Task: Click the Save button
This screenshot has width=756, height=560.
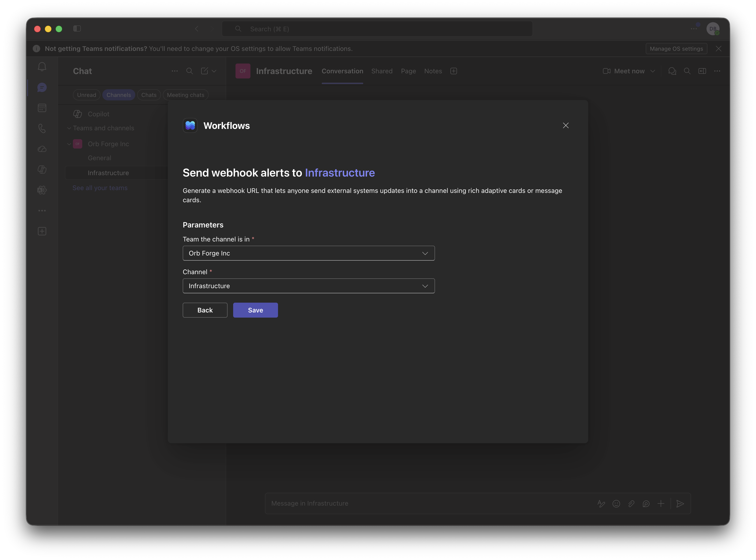Action: click(255, 310)
